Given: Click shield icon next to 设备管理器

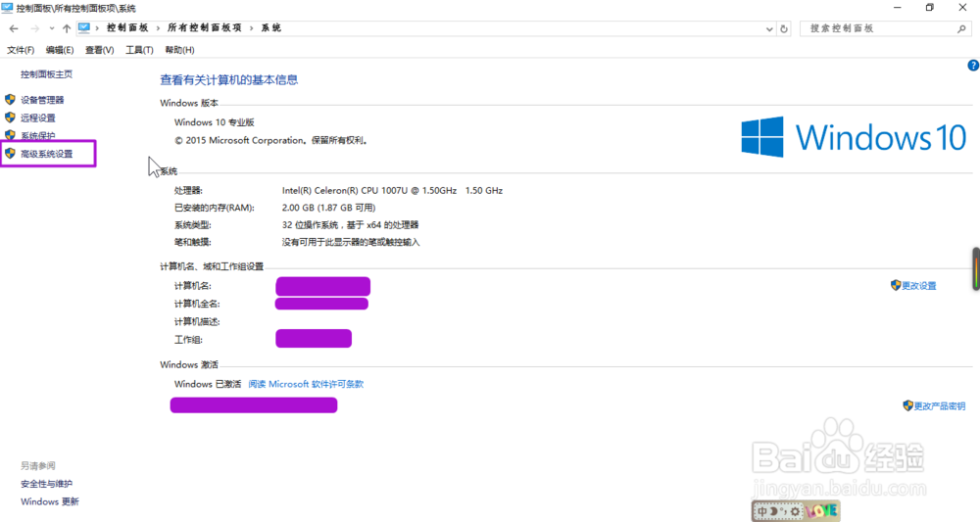Looking at the screenshot, I should click(10, 99).
